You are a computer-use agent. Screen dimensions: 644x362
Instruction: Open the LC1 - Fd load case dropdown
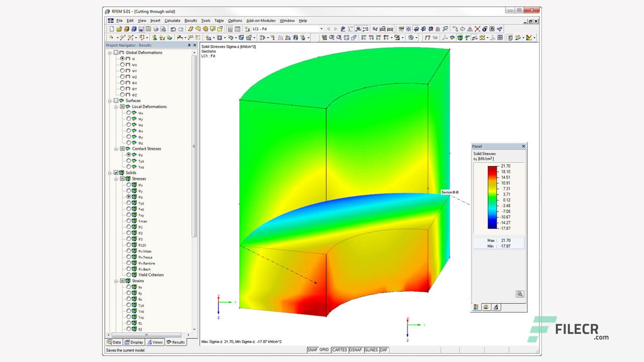tap(321, 29)
